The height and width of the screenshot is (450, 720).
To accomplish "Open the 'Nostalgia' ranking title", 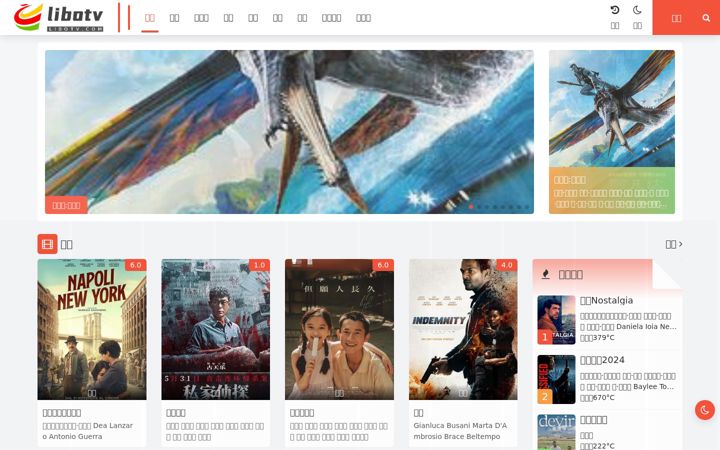I will [606, 300].
